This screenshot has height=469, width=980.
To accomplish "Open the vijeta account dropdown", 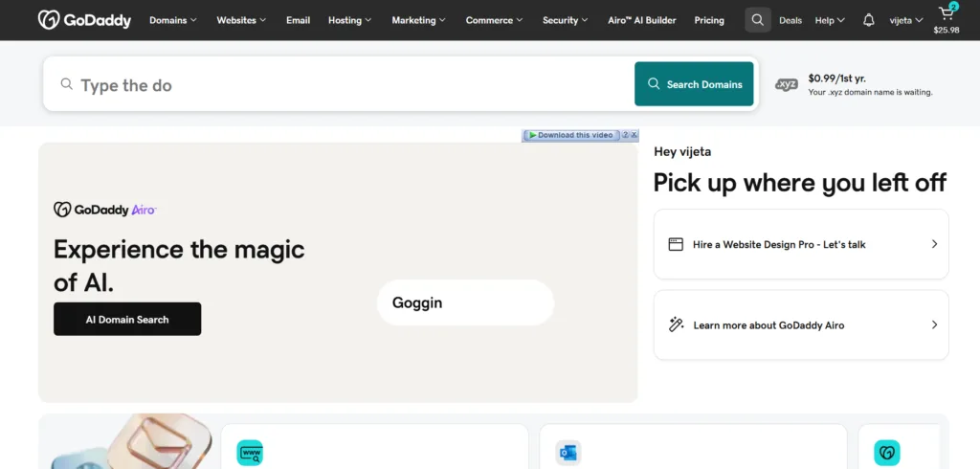I will pyautogui.click(x=906, y=20).
